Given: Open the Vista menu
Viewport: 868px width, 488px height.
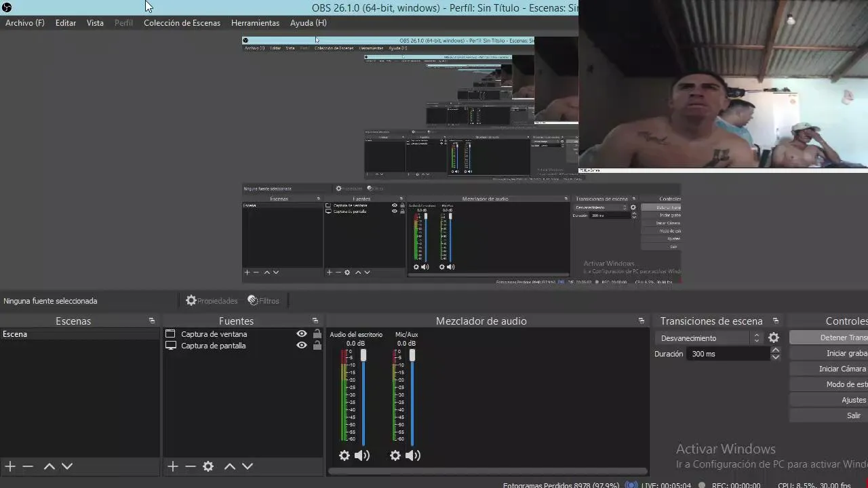Looking at the screenshot, I should coord(95,23).
